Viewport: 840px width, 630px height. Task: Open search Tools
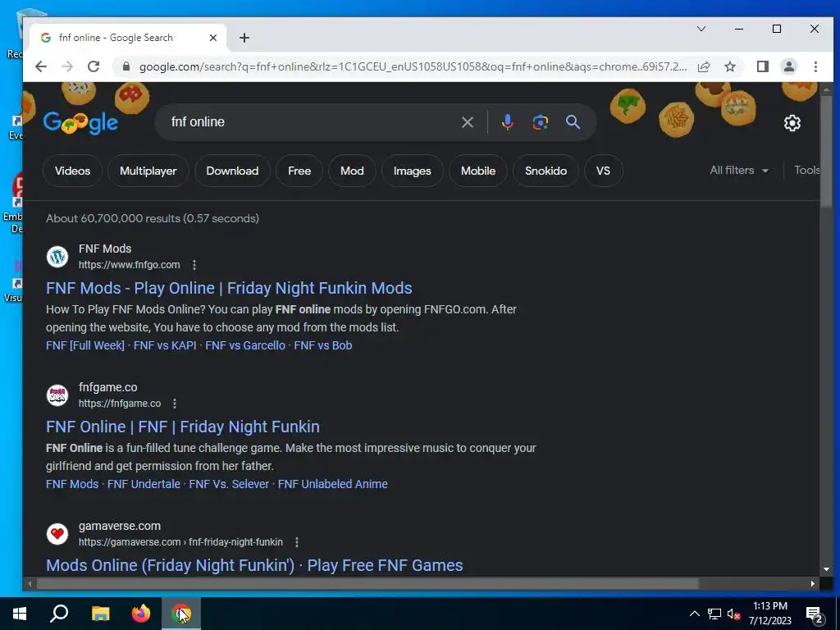pos(806,171)
